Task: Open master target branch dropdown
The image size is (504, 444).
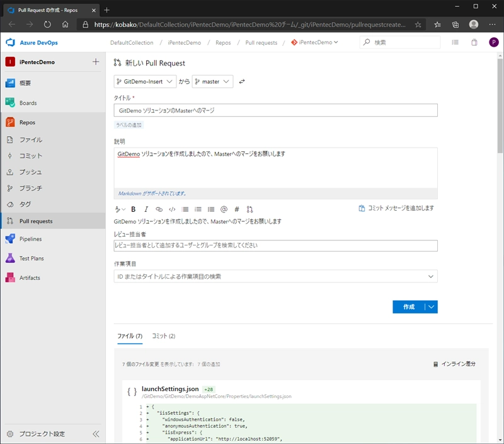Action: click(x=212, y=81)
